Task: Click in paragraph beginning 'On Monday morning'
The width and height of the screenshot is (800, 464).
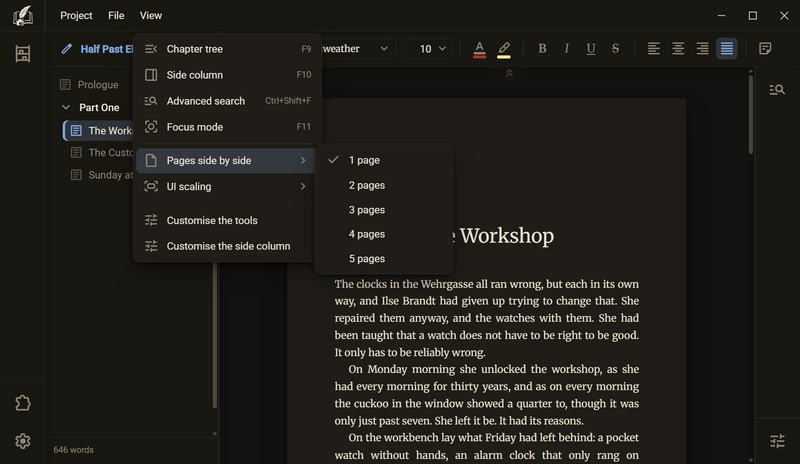Action: [x=487, y=395]
